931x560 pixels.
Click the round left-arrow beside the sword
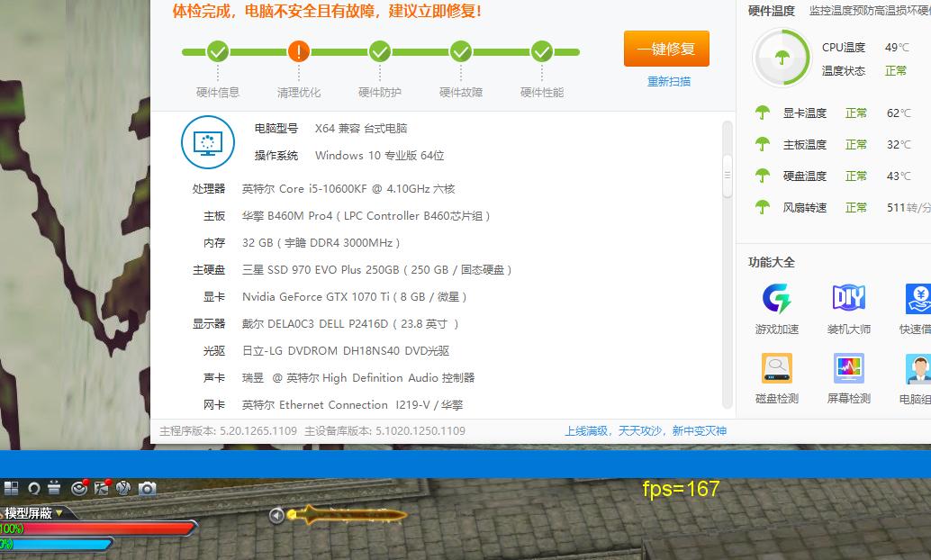[x=276, y=515]
